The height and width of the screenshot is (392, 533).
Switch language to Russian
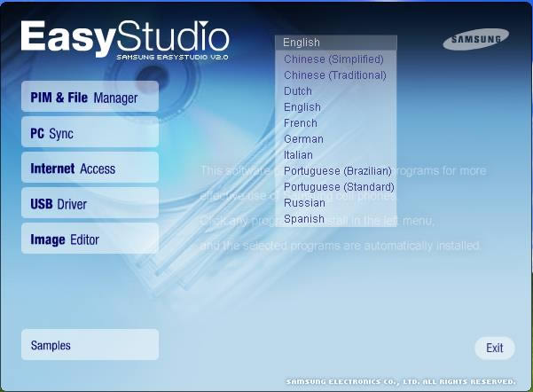(x=336, y=203)
